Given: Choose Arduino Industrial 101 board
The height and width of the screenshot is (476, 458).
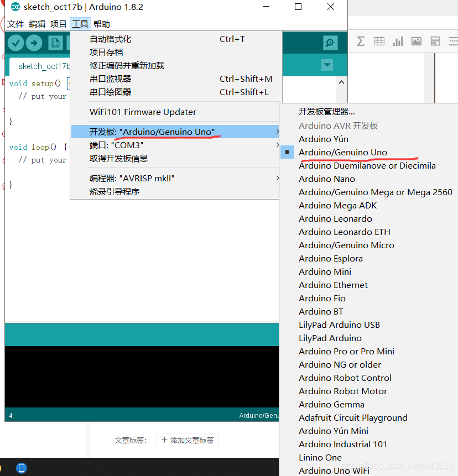Looking at the screenshot, I should pyautogui.click(x=369, y=444).
